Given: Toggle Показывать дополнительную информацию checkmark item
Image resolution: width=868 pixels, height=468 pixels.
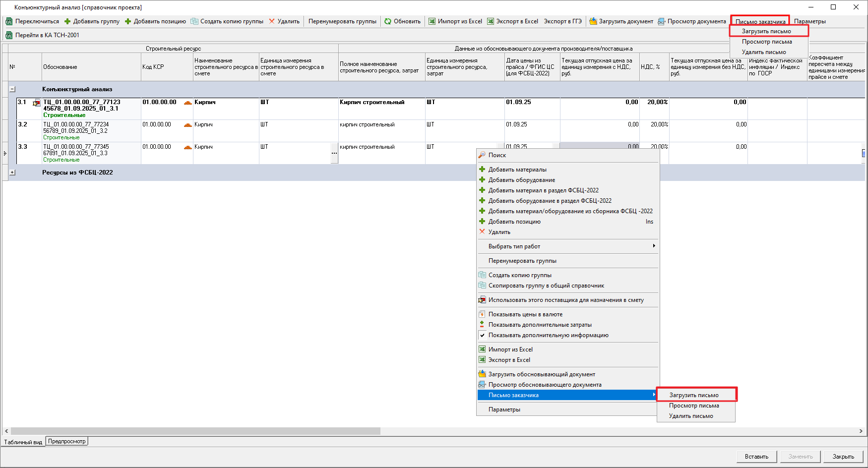Looking at the screenshot, I should tap(548, 335).
